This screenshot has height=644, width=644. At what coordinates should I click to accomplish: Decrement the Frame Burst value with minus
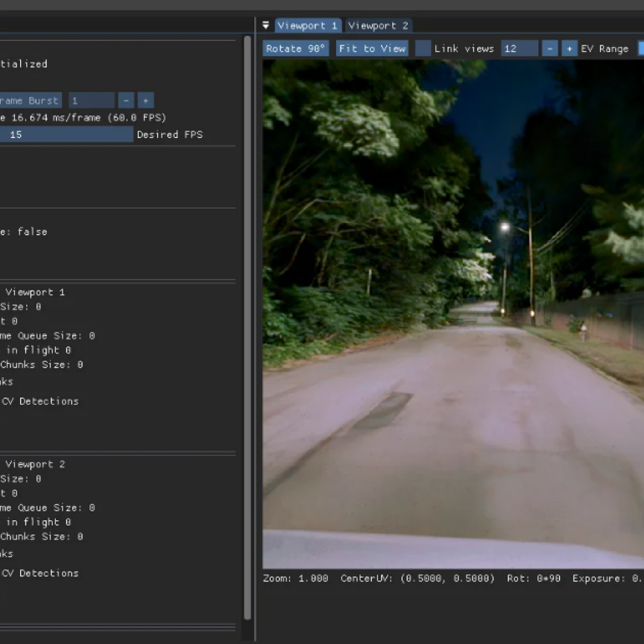point(125,100)
